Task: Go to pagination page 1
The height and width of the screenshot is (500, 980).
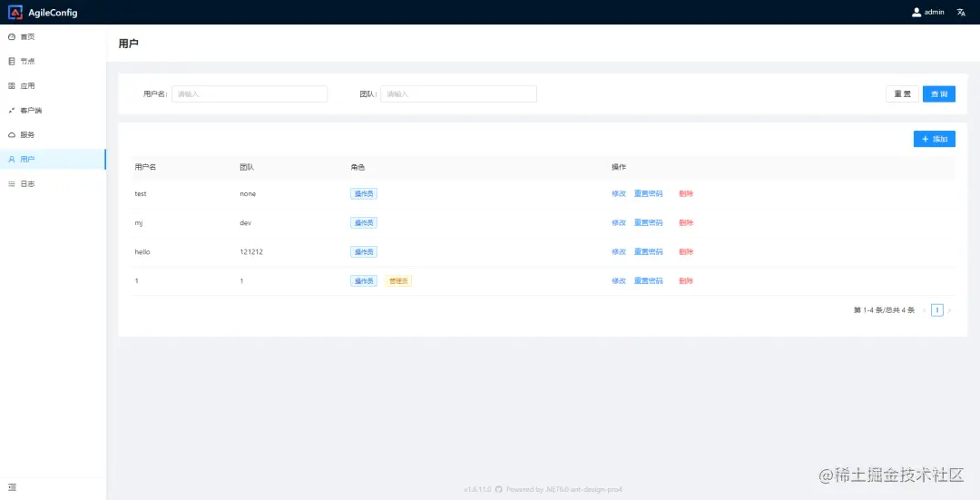Action: (x=936, y=310)
